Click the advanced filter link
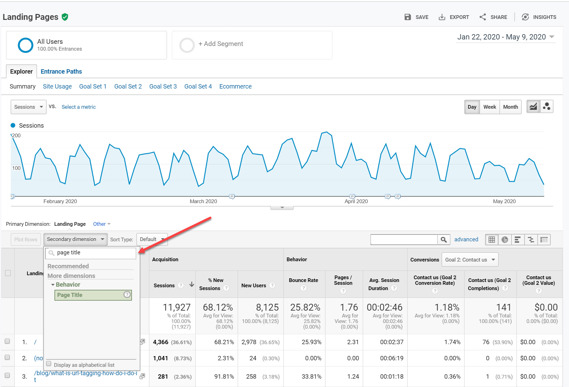This screenshot has width=569, height=387. click(x=466, y=240)
